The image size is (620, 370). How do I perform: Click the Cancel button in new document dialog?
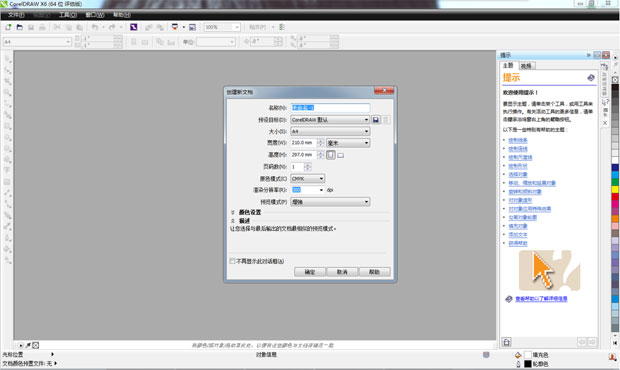click(x=342, y=272)
